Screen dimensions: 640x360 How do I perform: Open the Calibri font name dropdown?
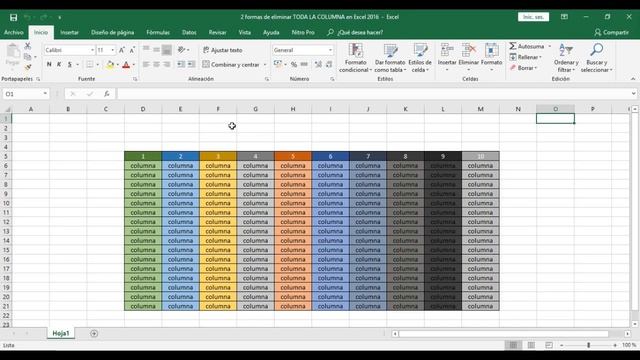92,50
